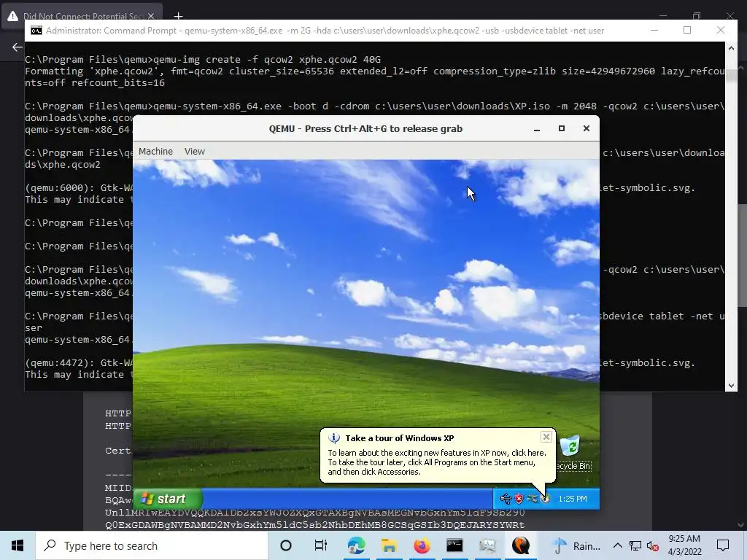Open the Recycle Bin on XP desktop
The image size is (747, 560).
[x=572, y=452]
